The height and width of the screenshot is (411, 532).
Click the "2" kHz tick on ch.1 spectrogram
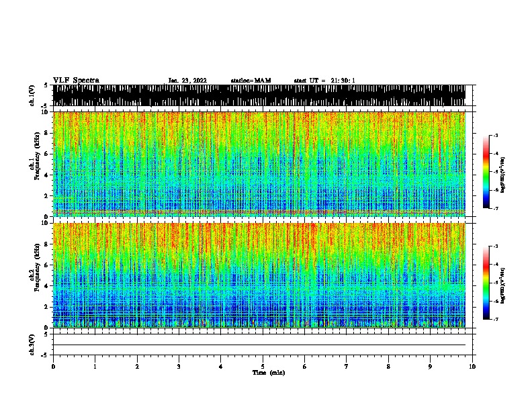[47, 196]
